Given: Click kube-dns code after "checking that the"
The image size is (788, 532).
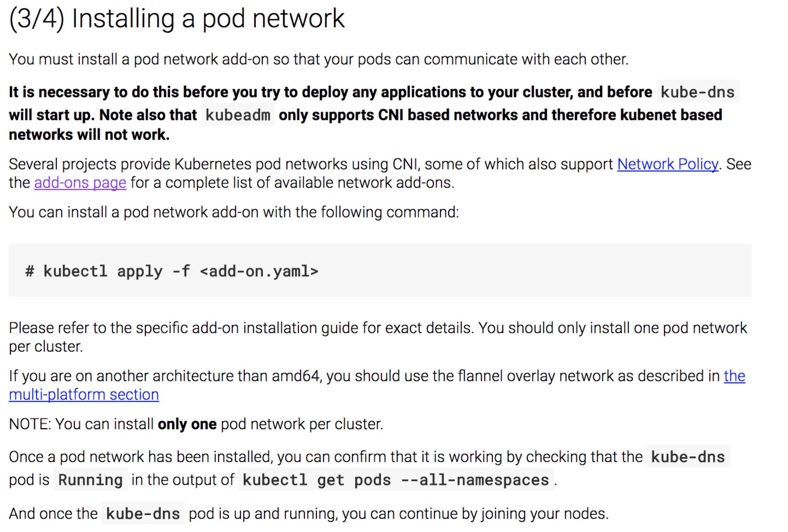Looking at the screenshot, I should tap(688, 457).
